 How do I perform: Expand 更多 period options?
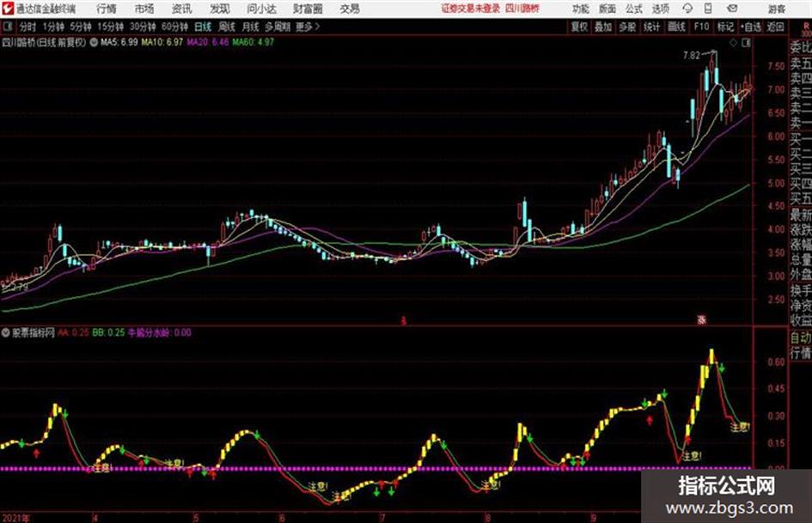coord(308,27)
